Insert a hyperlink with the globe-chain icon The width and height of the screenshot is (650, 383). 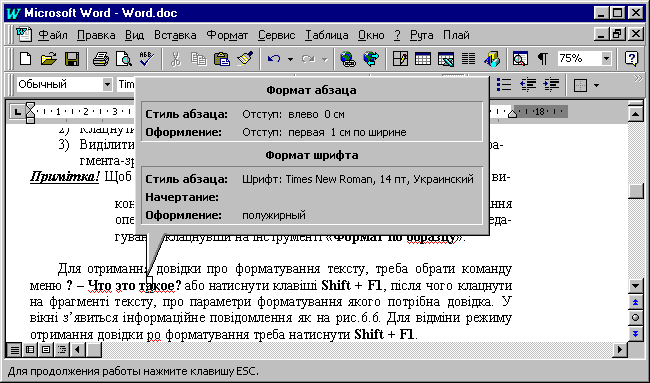348,59
